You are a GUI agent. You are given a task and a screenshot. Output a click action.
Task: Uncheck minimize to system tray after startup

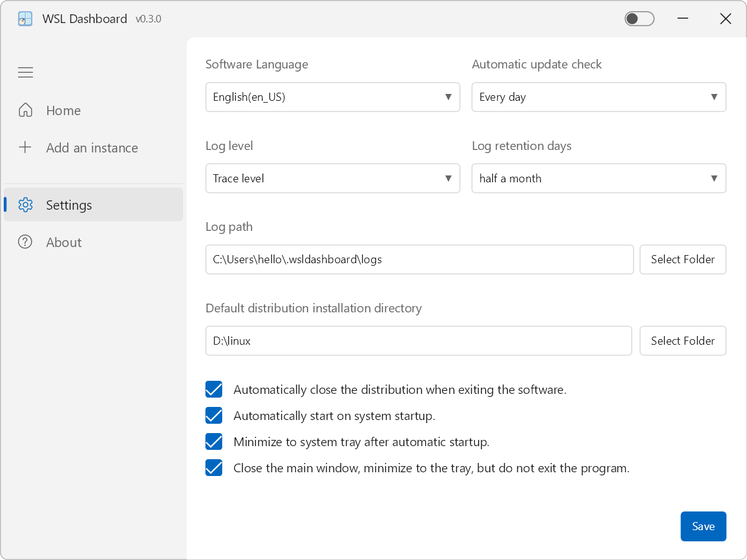214,442
